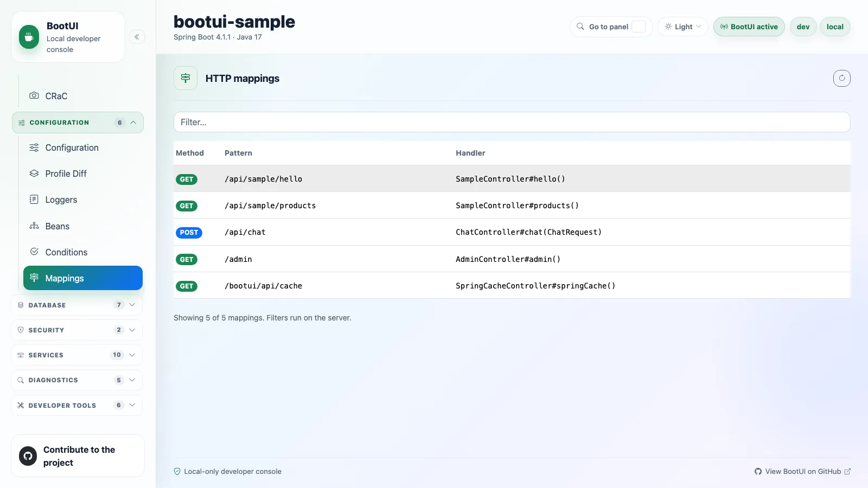Select the /api/chat pattern

coord(245,232)
